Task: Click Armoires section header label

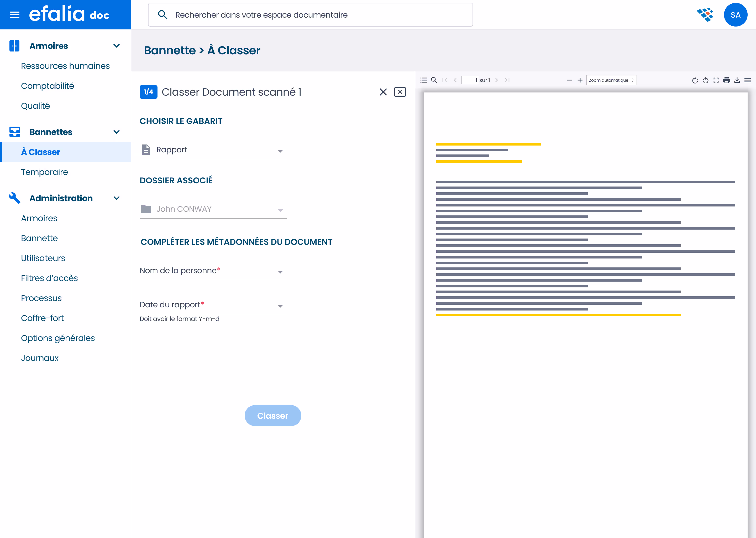Action: click(49, 46)
